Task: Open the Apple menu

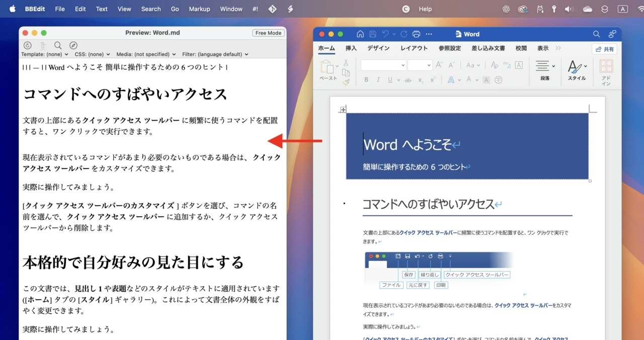Action: tap(13, 9)
